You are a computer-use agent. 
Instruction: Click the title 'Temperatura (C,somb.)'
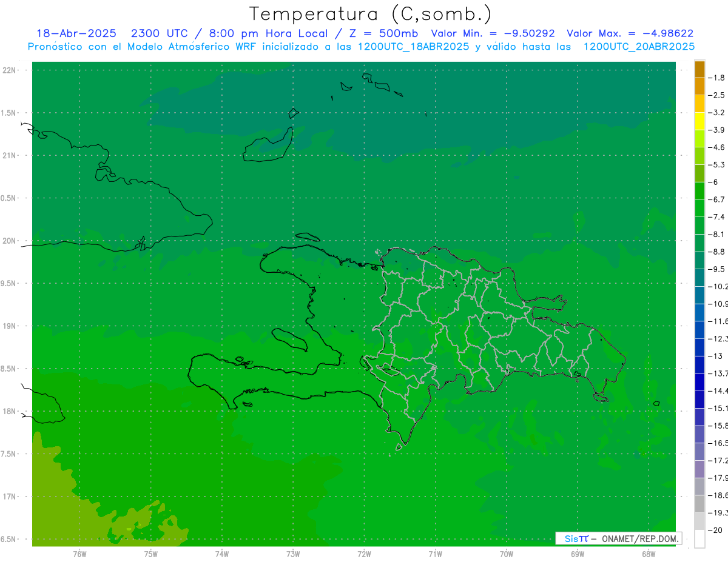coord(371,13)
